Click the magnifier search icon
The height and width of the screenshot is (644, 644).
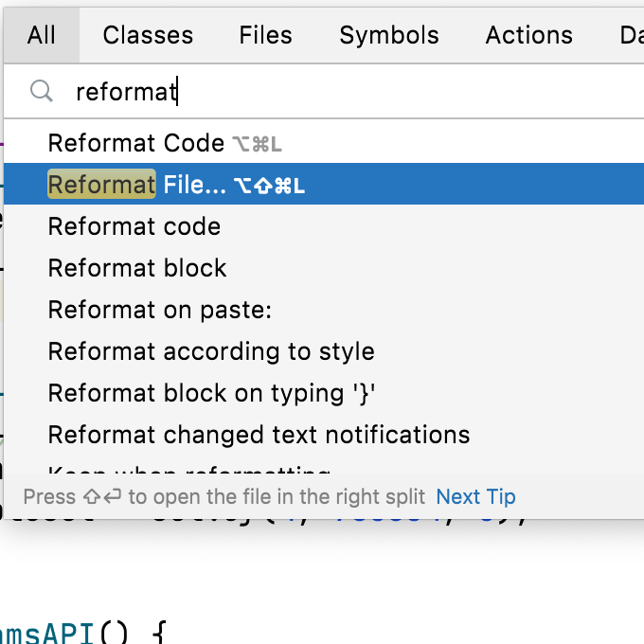41,91
